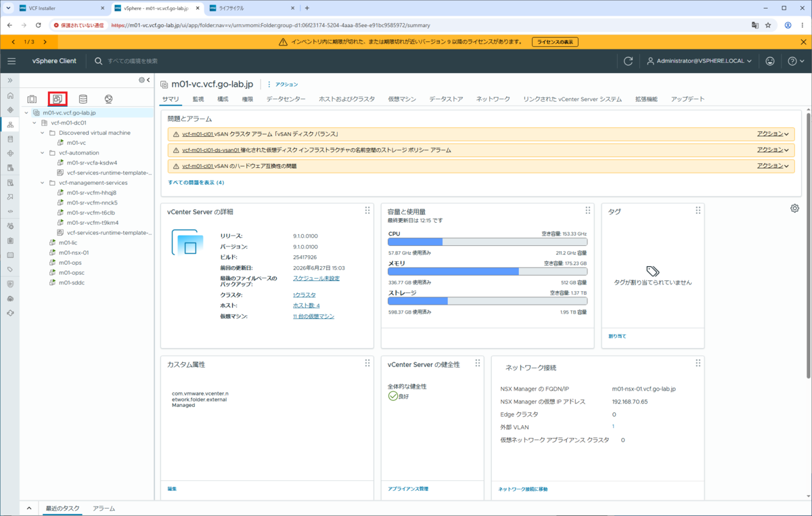This screenshot has width=812, height=516.
Task: Open Home from the left sidebar
Action: [10, 95]
